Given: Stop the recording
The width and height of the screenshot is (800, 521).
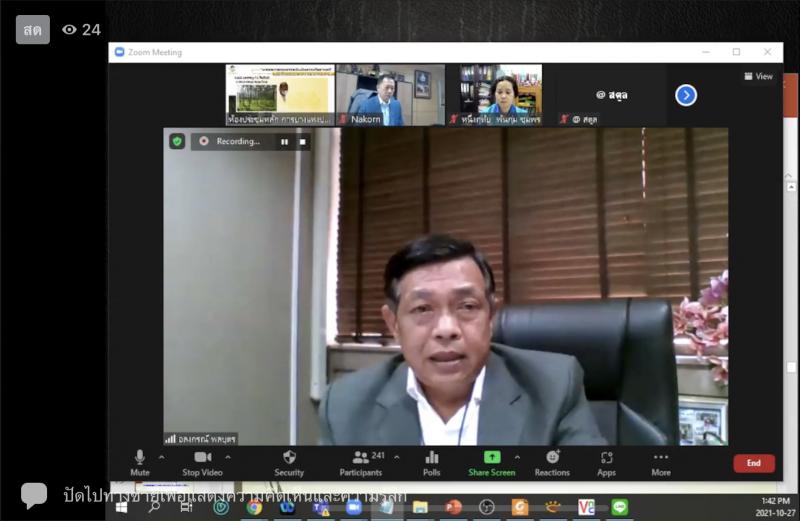Looking at the screenshot, I should point(303,142).
